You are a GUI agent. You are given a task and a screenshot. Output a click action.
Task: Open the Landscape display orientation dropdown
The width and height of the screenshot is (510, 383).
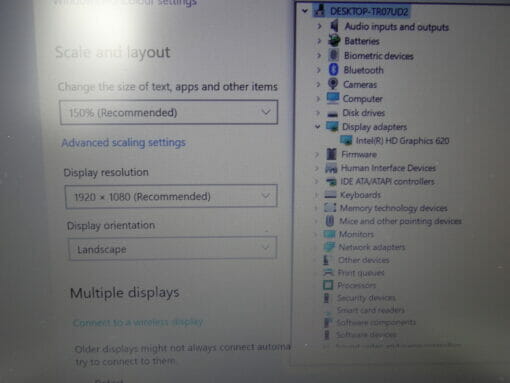173,248
